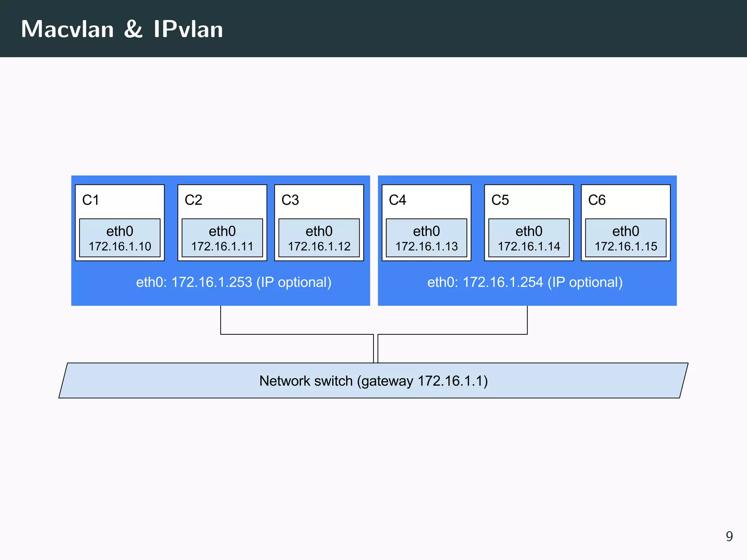Click the C5 container label
Image resolution: width=747 pixels, height=560 pixels.
tap(500, 200)
